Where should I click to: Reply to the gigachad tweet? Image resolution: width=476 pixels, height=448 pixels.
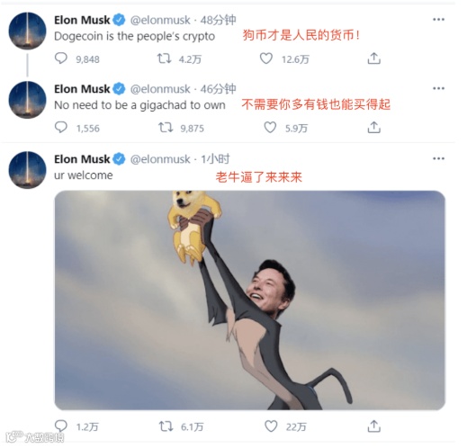coord(60,127)
